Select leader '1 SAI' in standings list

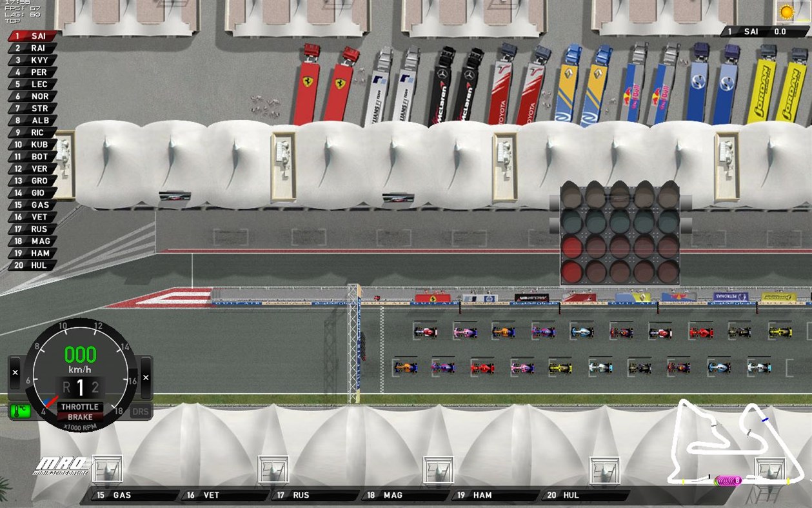coord(32,36)
